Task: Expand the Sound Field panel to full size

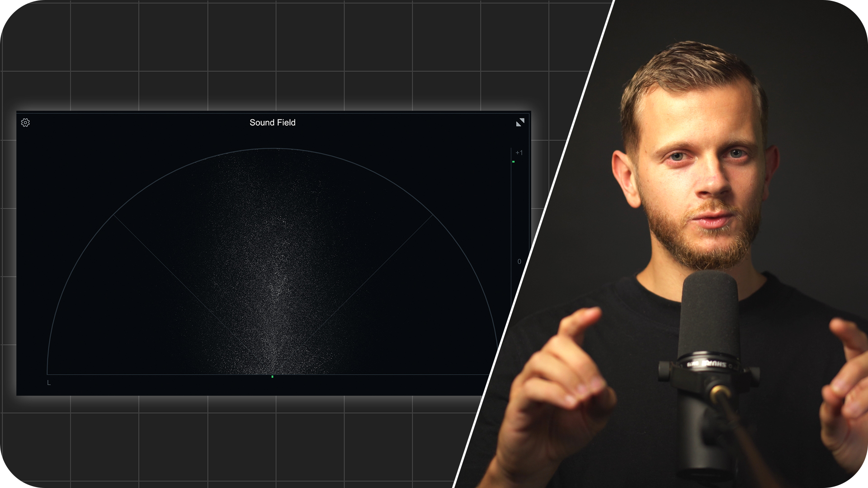Action: point(520,122)
